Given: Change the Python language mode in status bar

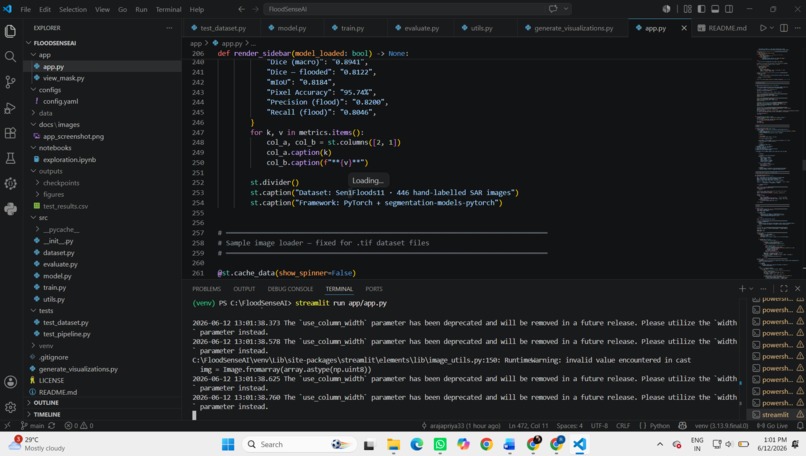Looking at the screenshot, I should (x=659, y=426).
